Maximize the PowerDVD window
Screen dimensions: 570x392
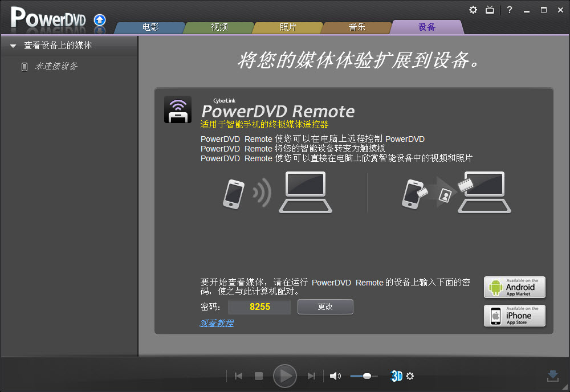(543, 10)
